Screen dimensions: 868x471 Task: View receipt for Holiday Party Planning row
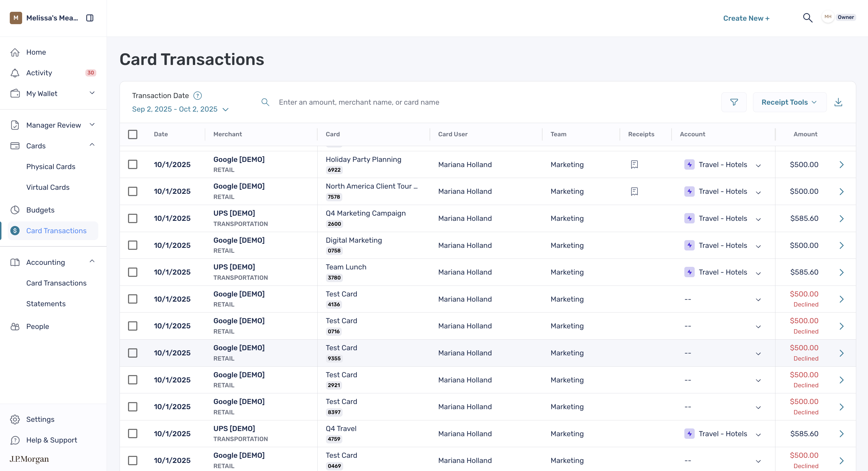[634, 164]
